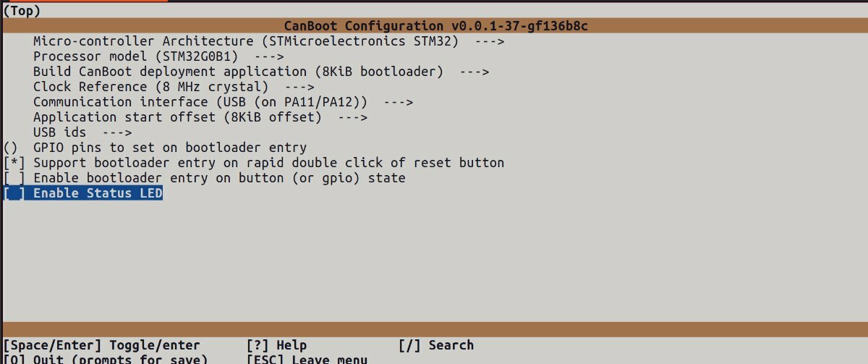This screenshot has width=868, height=364.
Task: Open Build CanBoot deployment application arrow
Action: coord(475,72)
